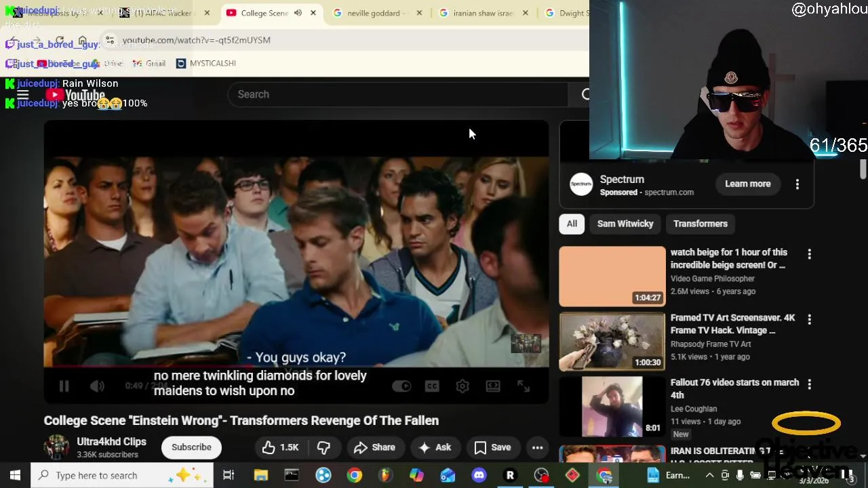The image size is (868, 488).
Task: Open the MYSTICALSHI bookmark
Action: [x=206, y=63]
